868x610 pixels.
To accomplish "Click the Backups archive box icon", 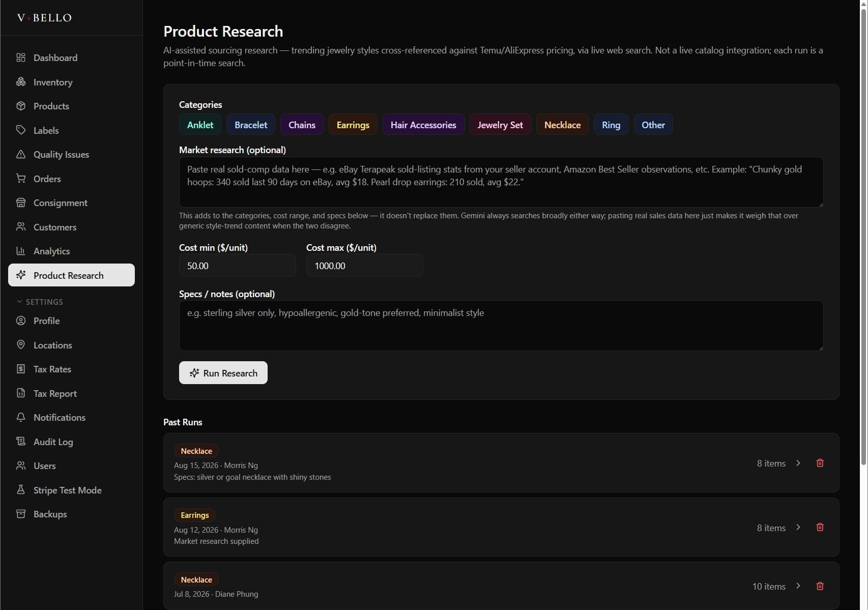I will pyautogui.click(x=21, y=514).
